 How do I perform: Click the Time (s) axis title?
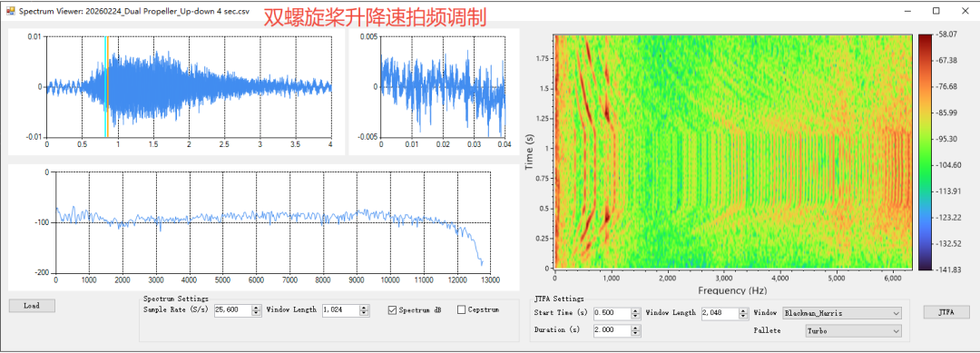click(529, 152)
